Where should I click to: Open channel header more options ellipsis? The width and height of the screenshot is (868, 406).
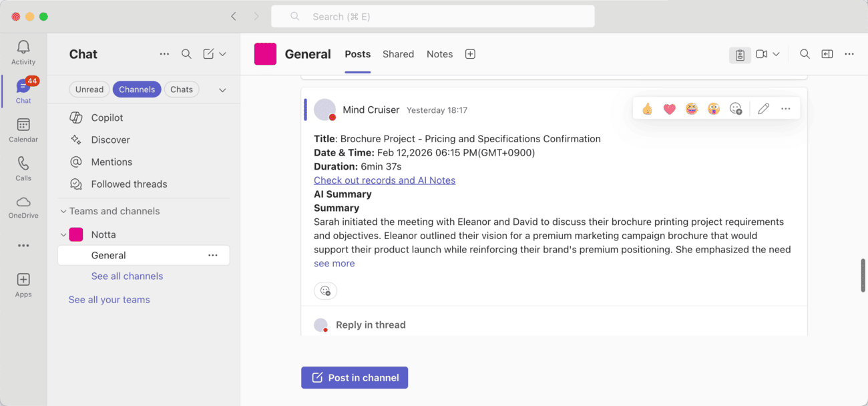pos(849,54)
